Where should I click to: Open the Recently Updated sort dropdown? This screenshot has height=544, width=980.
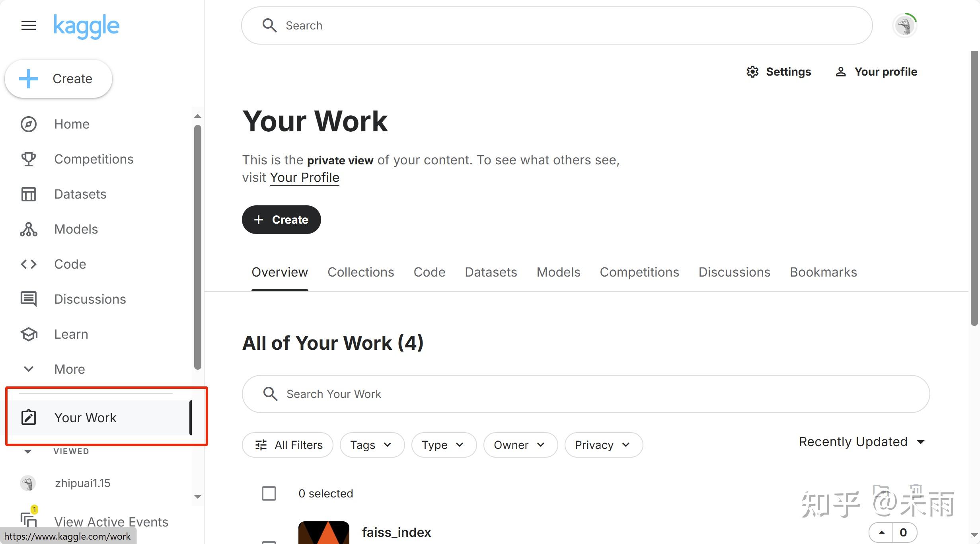coord(861,442)
